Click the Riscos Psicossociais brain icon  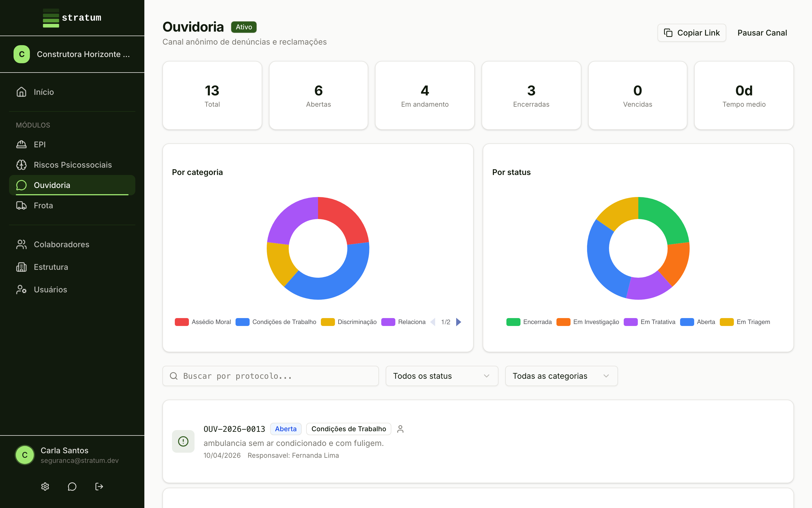pyautogui.click(x=21, y=165)
